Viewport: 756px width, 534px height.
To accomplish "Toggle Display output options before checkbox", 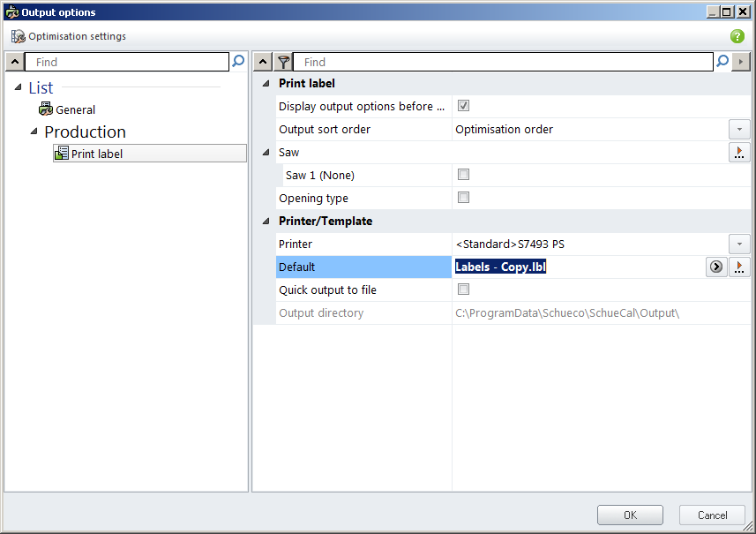I will [463, 106].
